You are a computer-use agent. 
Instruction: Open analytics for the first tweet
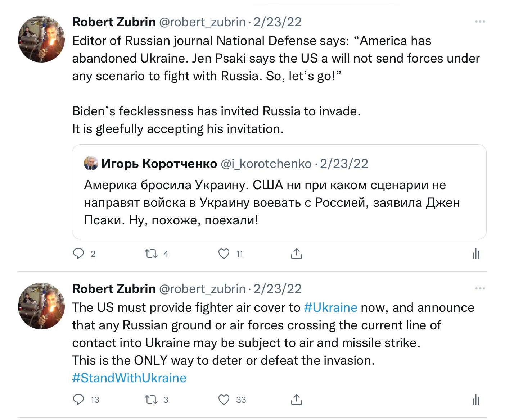pos(476,254)
